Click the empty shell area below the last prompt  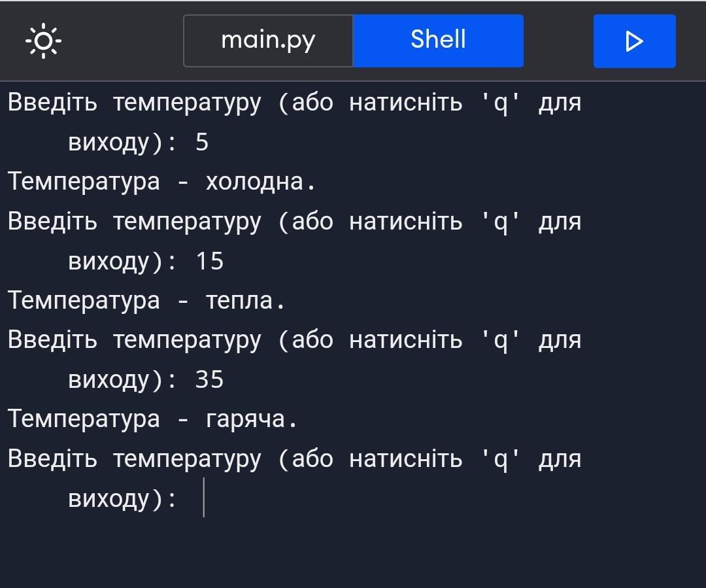(353, 553)
